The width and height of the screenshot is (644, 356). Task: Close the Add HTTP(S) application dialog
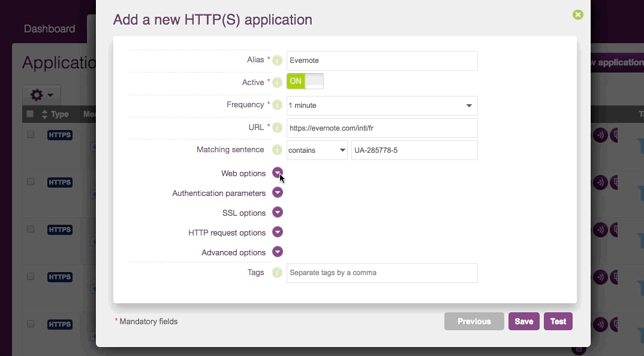578,15
